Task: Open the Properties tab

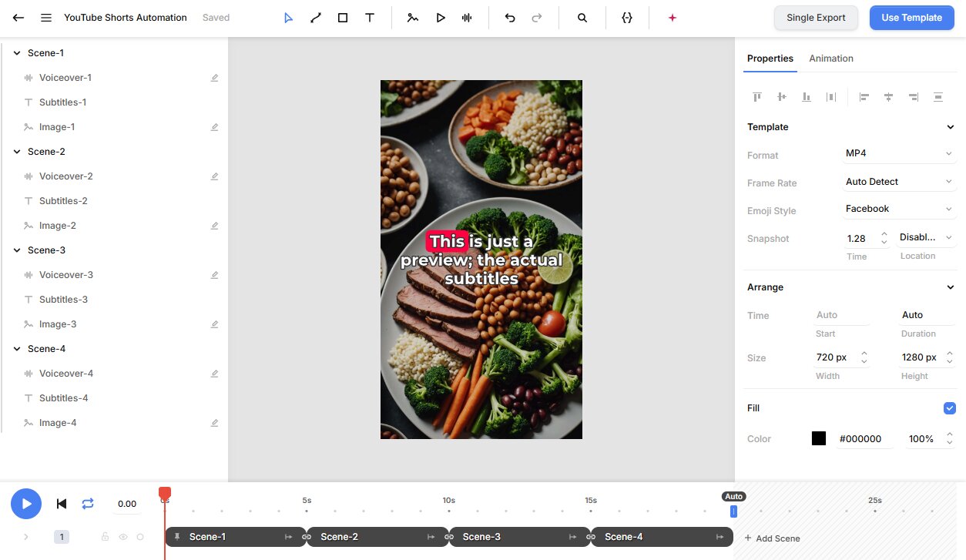Action: [770, 59]
